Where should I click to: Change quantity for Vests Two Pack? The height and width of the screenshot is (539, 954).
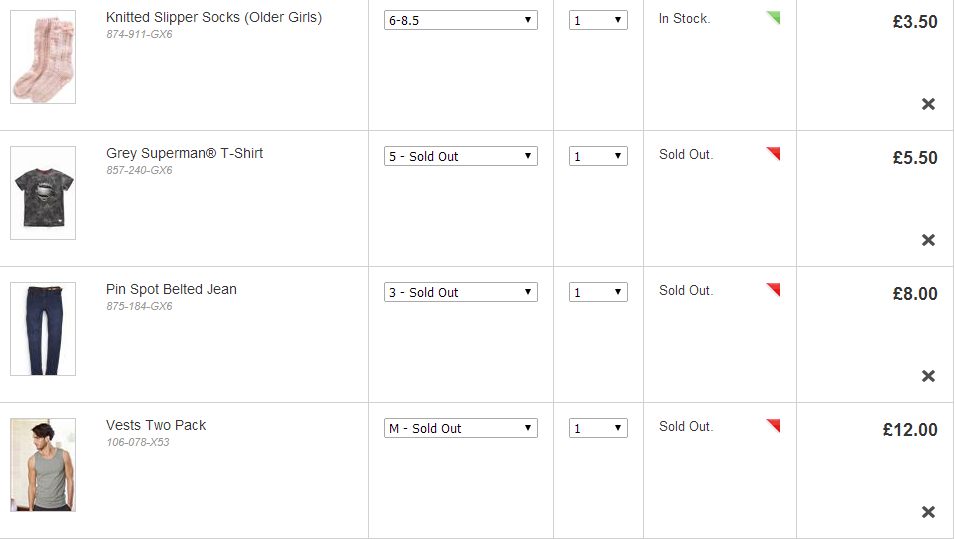click(x=598, y=428)
